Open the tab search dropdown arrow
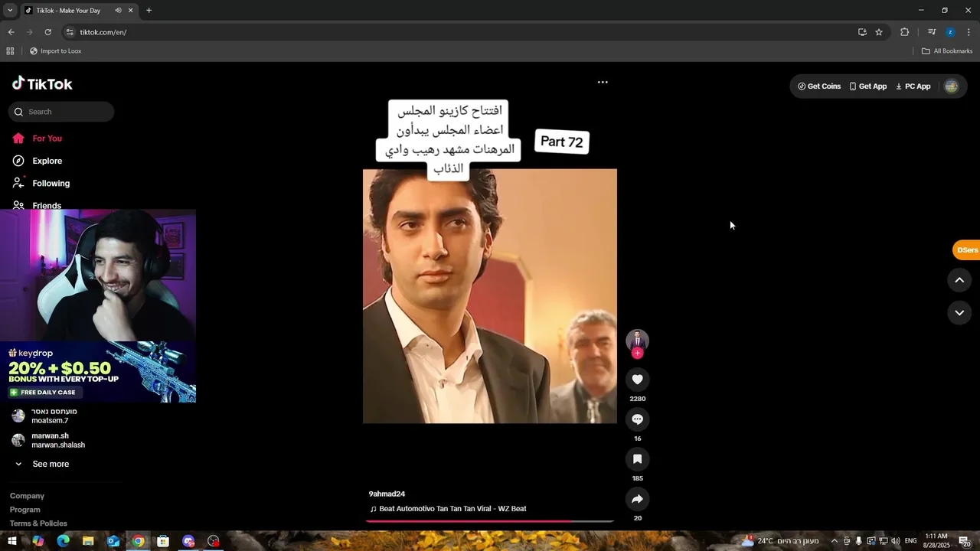980x551 pixels. pos(10,11)
